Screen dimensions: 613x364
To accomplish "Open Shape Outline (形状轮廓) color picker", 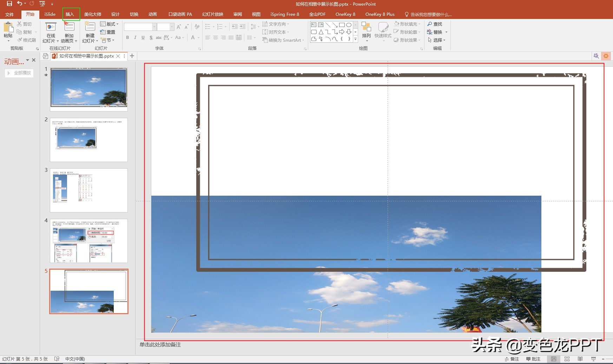I will click(x=407, y=32).
